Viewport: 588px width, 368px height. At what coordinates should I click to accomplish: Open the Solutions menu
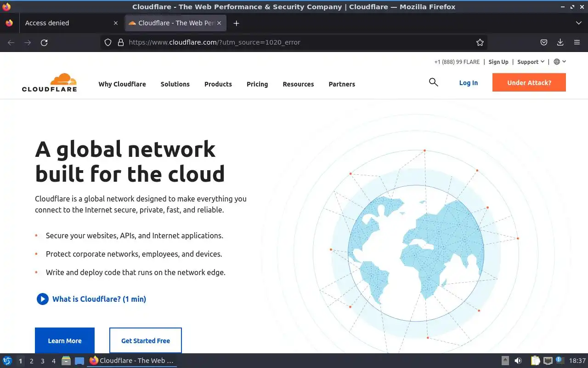pos(175,84)
